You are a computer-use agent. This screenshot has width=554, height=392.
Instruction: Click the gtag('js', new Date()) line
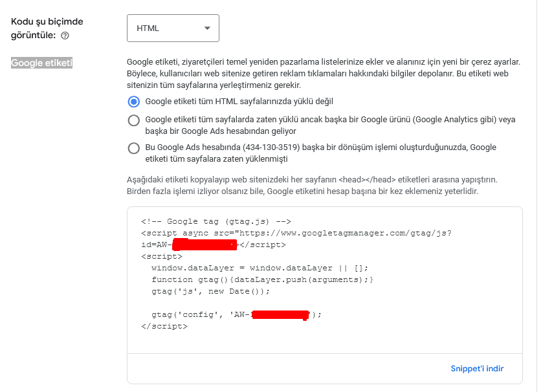pyautogui.click(x=210, y=291)
